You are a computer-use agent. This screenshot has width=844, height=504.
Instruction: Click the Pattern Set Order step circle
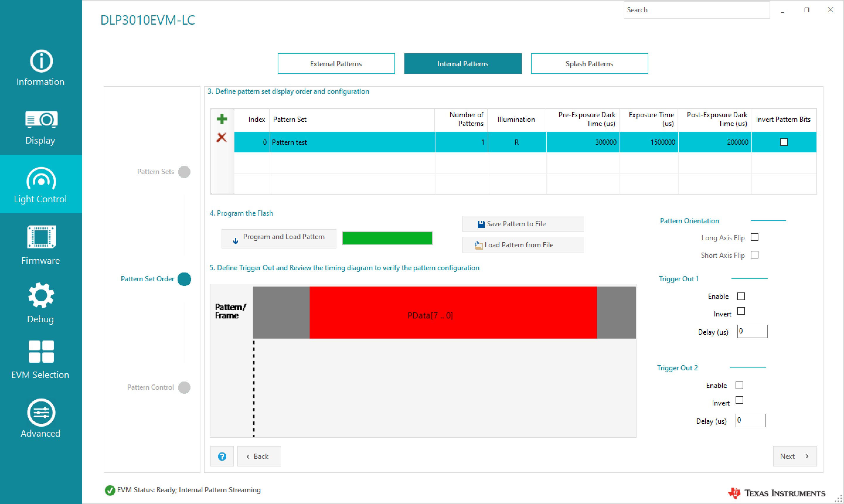[184, 279]
